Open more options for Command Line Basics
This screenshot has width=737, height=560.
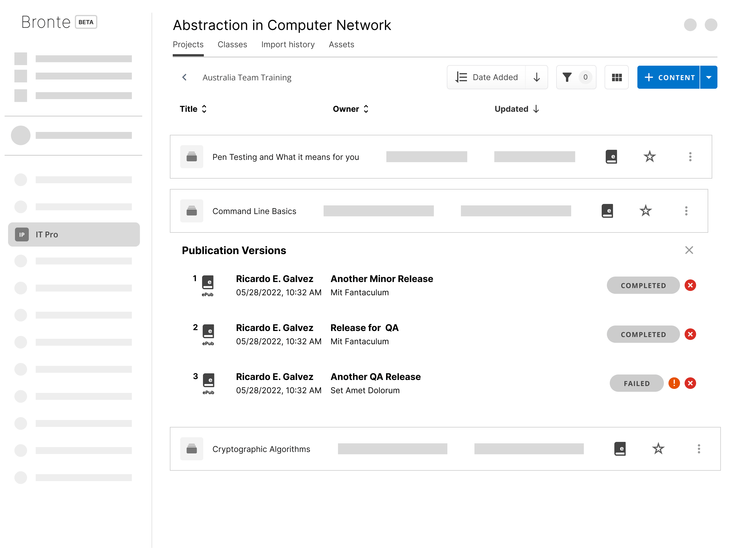click(x=686, y=211)
